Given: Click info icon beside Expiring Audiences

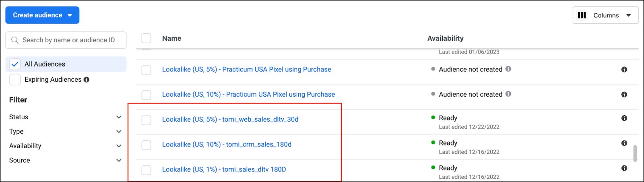Looking at the screenshot, I should coord(87,80).
